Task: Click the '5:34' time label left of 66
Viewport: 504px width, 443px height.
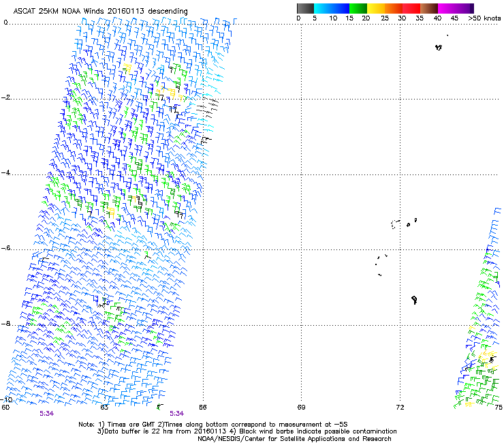Action: click(x=177, y=414)
